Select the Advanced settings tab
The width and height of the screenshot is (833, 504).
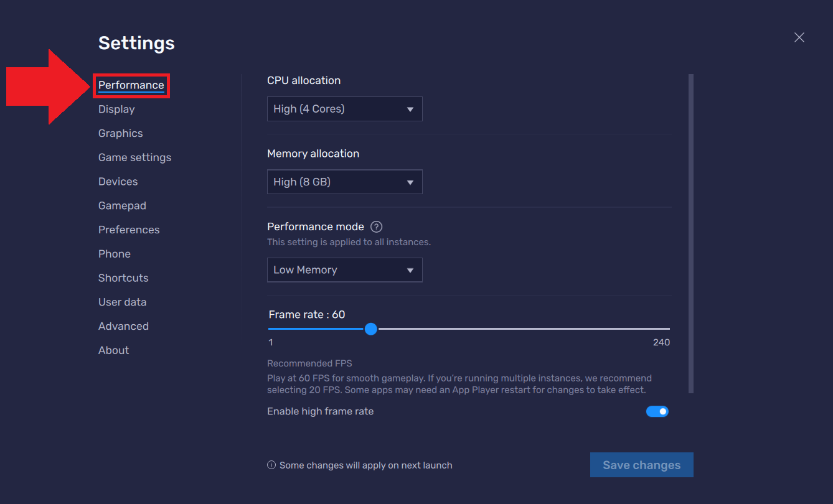coord(123,326)
